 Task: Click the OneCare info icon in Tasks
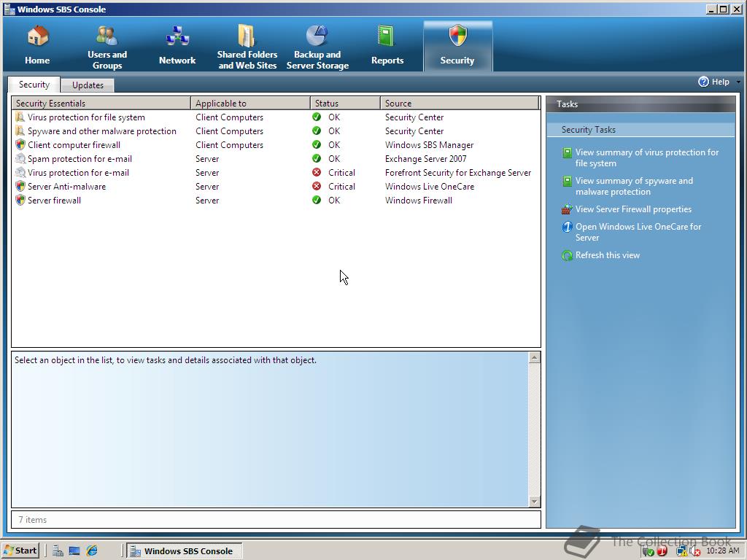[567, 227]
